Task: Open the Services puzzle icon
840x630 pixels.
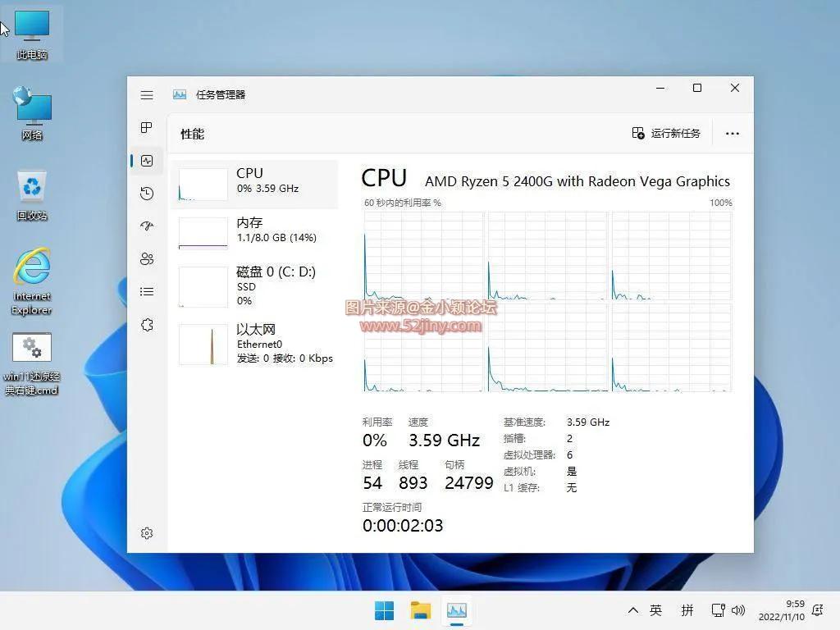Action: click(147, 325)
